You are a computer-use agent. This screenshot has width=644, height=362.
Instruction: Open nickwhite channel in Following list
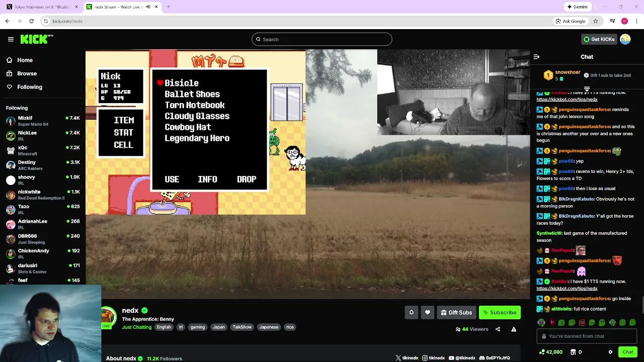[x=43, y=195]
